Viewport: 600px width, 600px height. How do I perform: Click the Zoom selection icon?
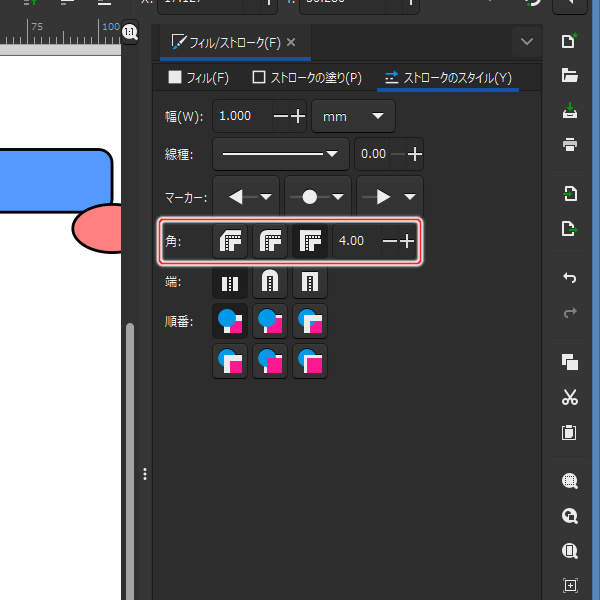(569, 481)
